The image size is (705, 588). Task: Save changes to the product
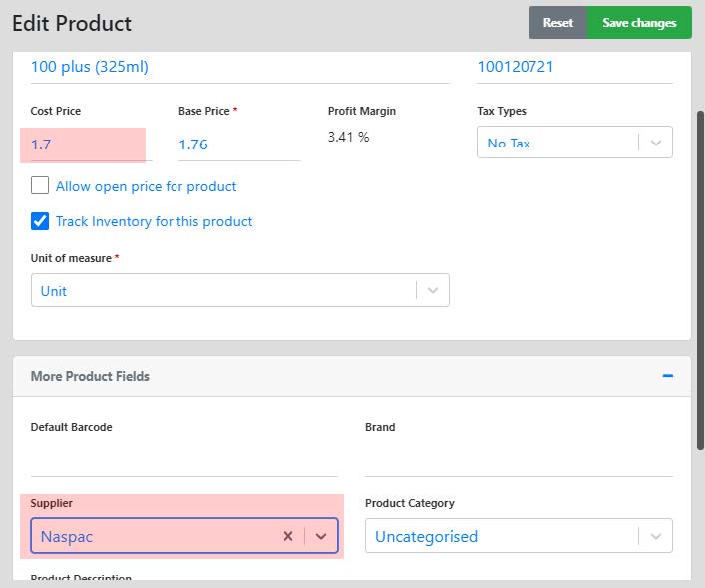pyautogui.click(x=639, y=23)
